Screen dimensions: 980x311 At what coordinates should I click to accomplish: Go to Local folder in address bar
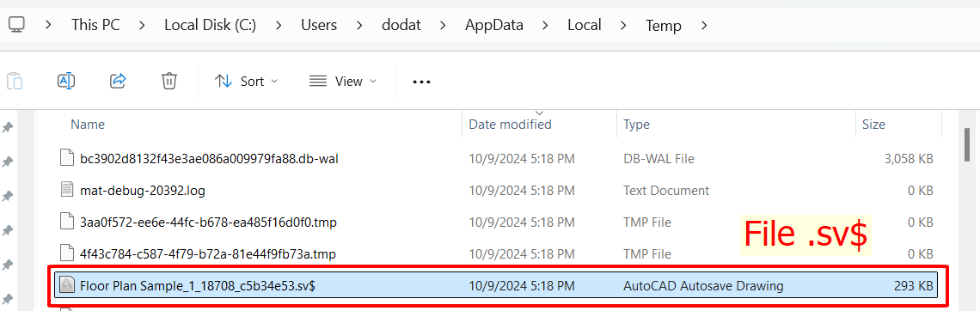[585, 25]
